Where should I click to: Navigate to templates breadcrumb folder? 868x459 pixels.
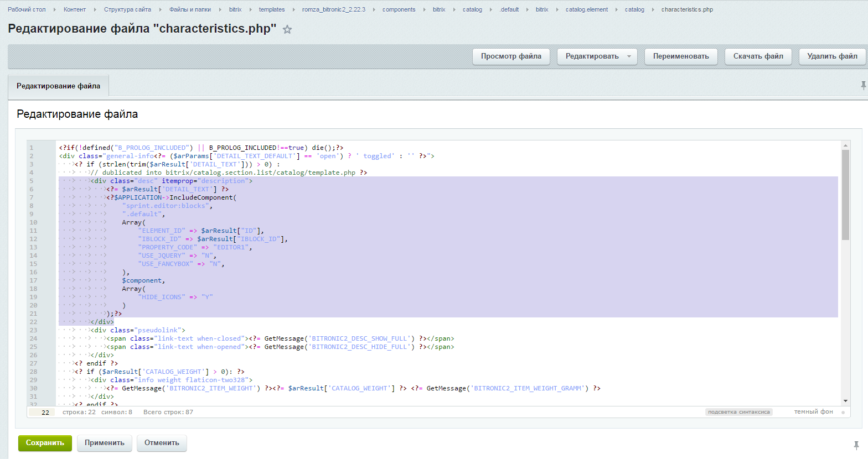[x=272, y=9]
